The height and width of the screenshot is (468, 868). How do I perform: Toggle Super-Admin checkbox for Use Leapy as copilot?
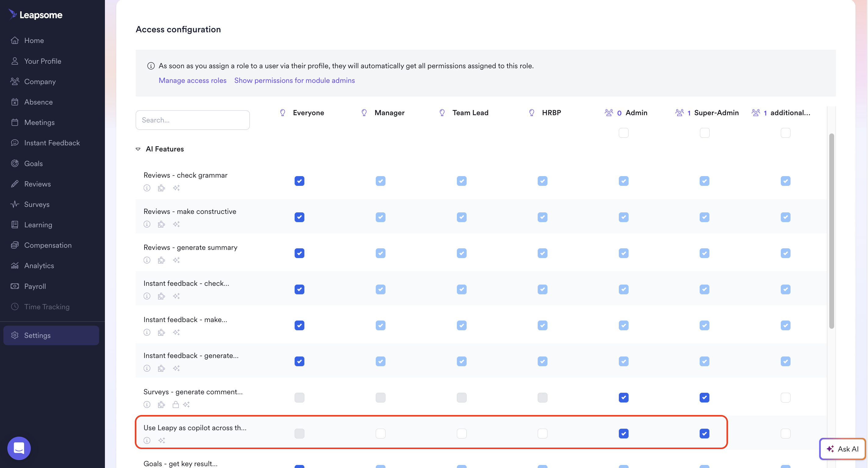[704, 433]
